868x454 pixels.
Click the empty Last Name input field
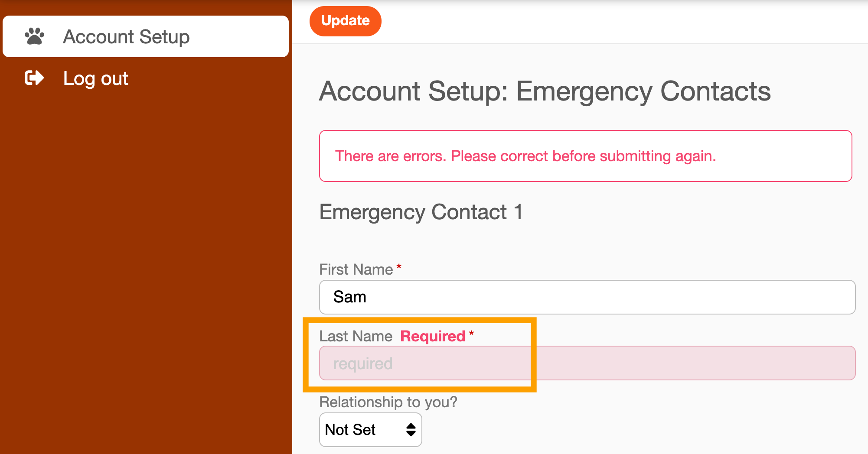pos(587,363)
